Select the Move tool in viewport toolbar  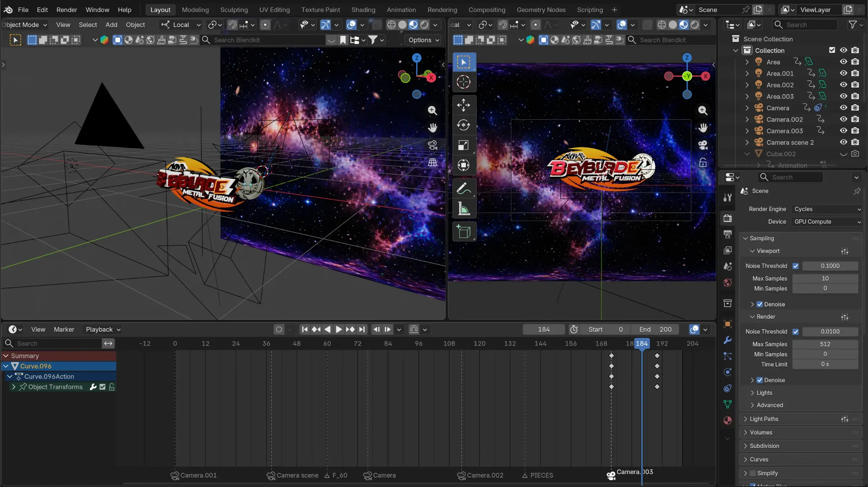(x=464, y=105)
